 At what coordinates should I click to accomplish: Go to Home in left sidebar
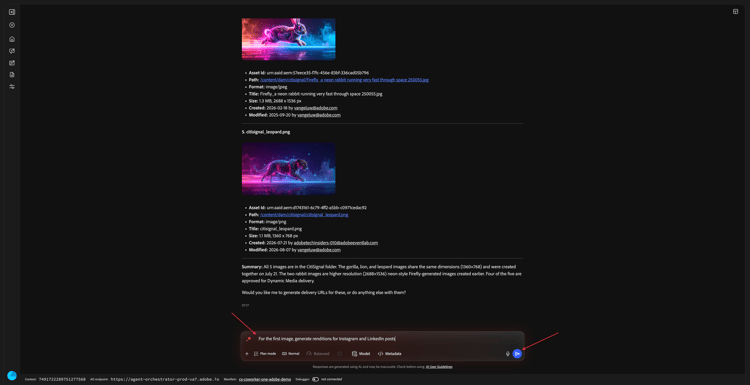(12, 39)
